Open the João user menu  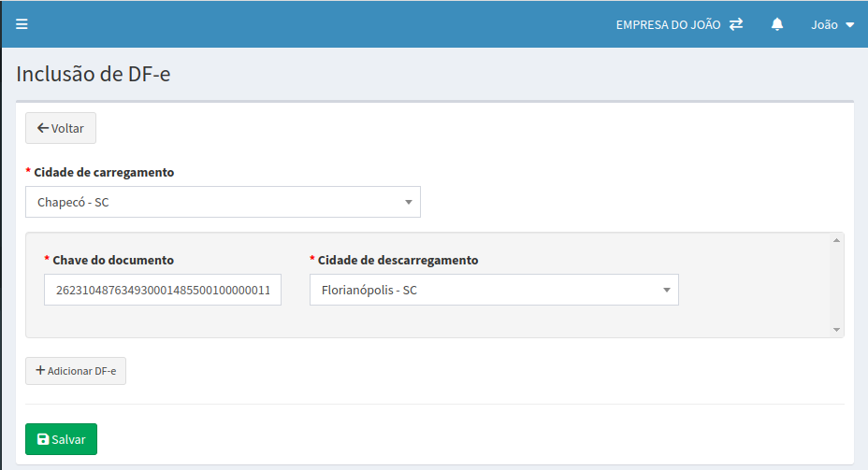pos(825,25)
